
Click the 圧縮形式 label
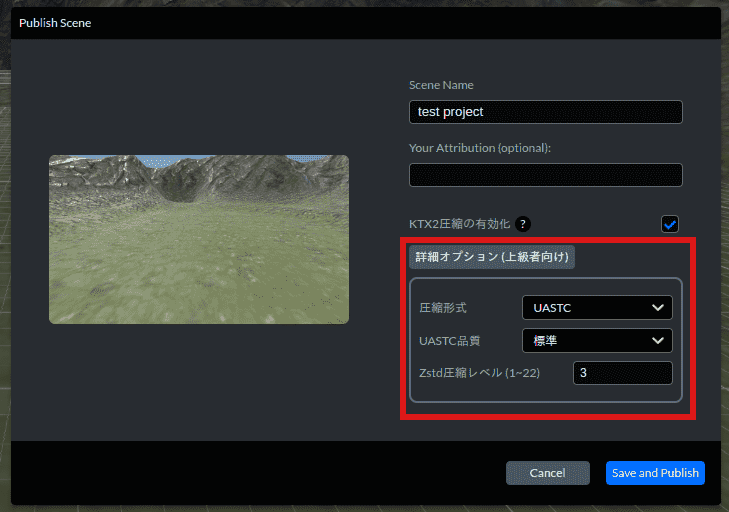click(442, 307)
